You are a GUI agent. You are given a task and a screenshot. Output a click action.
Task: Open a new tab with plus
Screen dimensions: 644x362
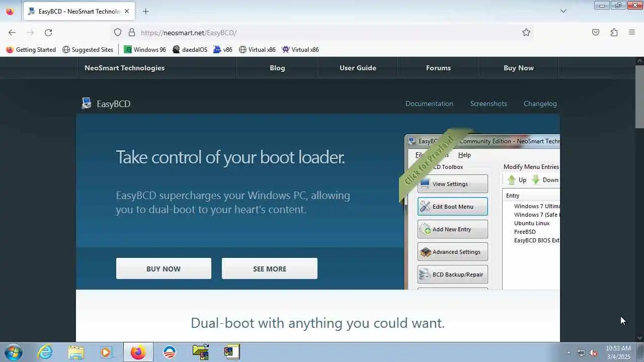(x=145, y=11)
